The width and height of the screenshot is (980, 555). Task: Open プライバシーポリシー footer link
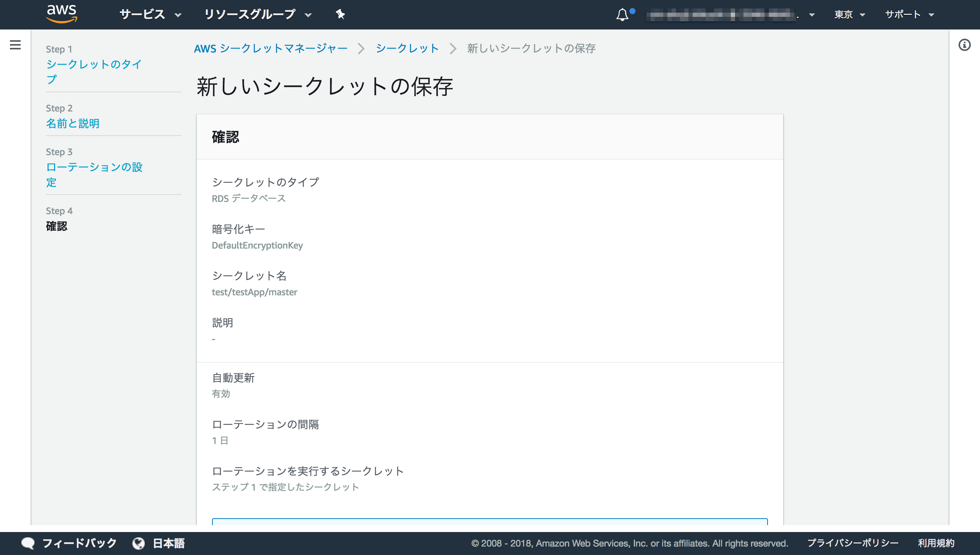tap(853, 543)
